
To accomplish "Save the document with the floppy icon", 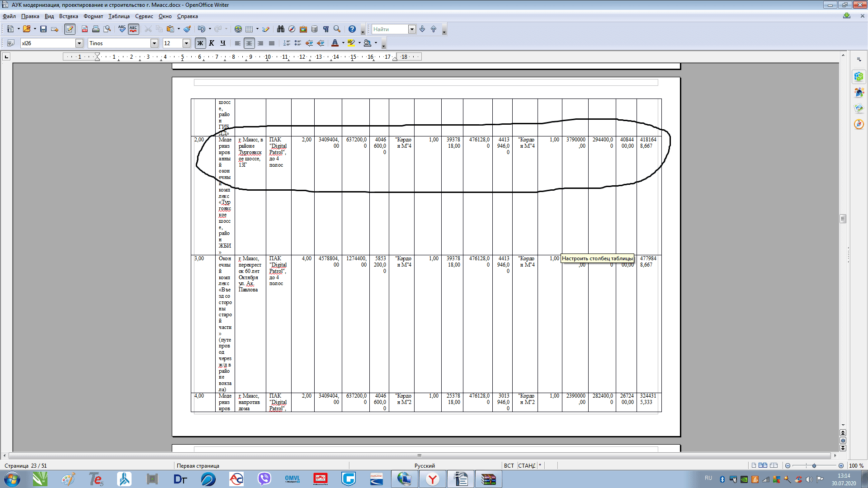I will click(43, 29).
